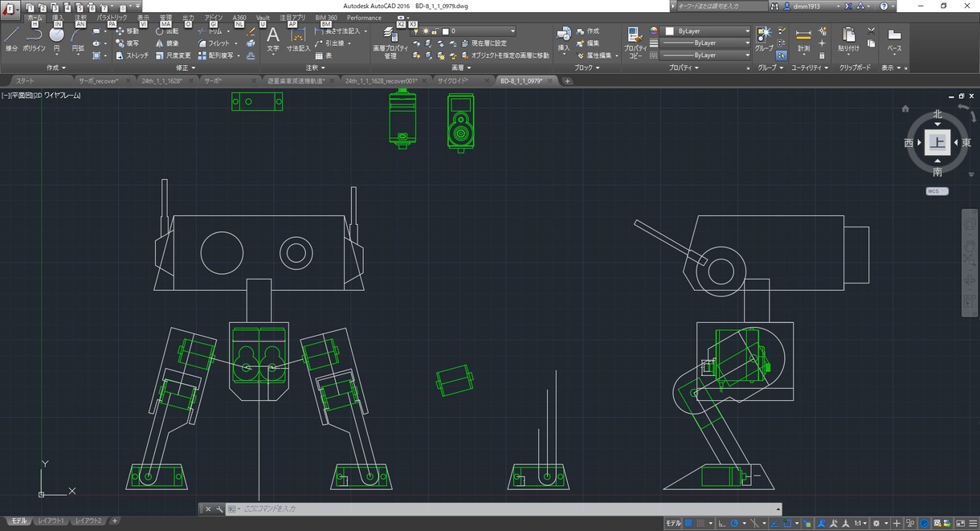980x531 pixels.
Task: Open the 注釈 ribbon tab
Action: coord(81,17)
